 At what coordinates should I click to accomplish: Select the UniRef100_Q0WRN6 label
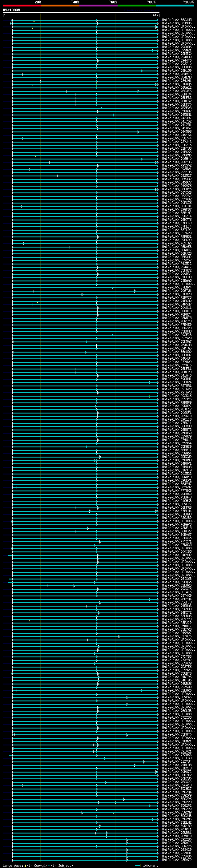(x=177, y=155)
